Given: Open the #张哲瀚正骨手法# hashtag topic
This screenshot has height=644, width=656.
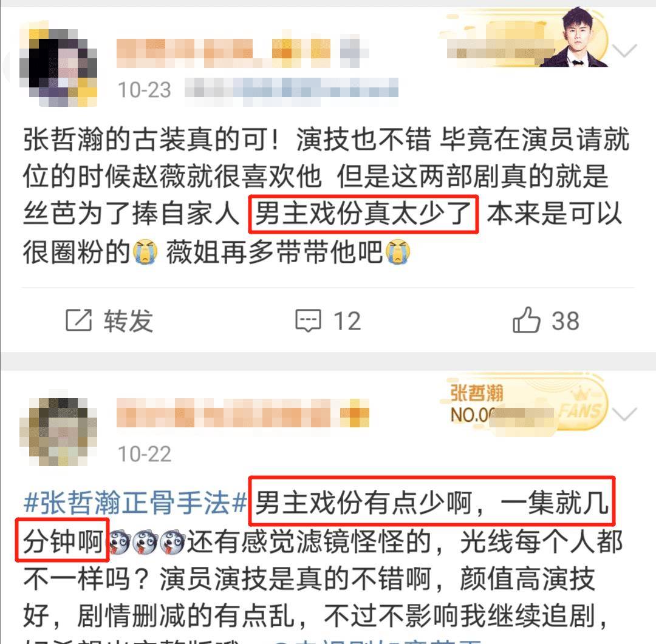Looking at the screenshot, I should (x=135, y=502).
